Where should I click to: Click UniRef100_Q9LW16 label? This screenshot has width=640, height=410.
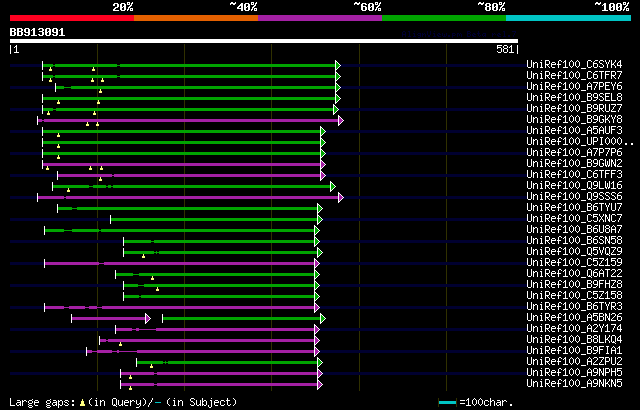click(574, 186)
